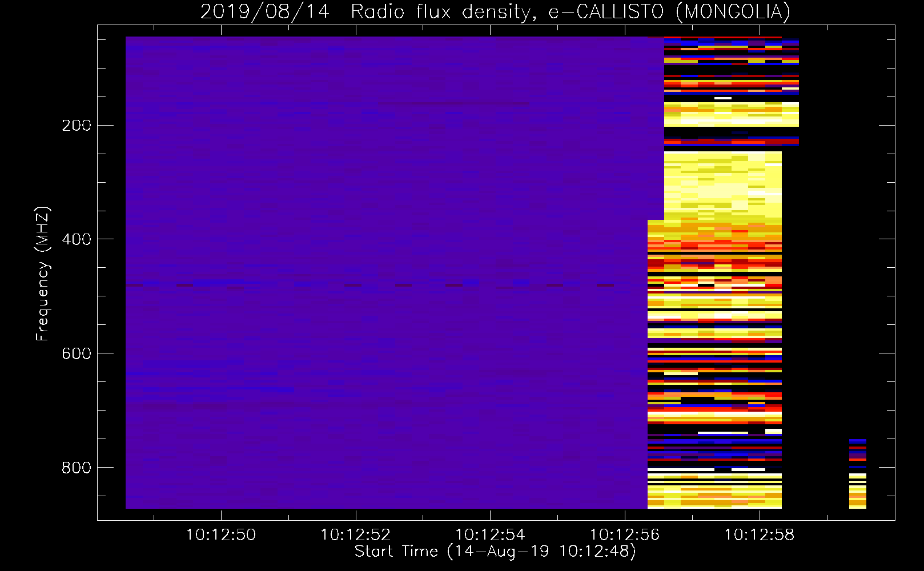Click the 10:12:54 time tick label
The height and width of the screenshot is (571, 924).
click(x=490, y=535)
